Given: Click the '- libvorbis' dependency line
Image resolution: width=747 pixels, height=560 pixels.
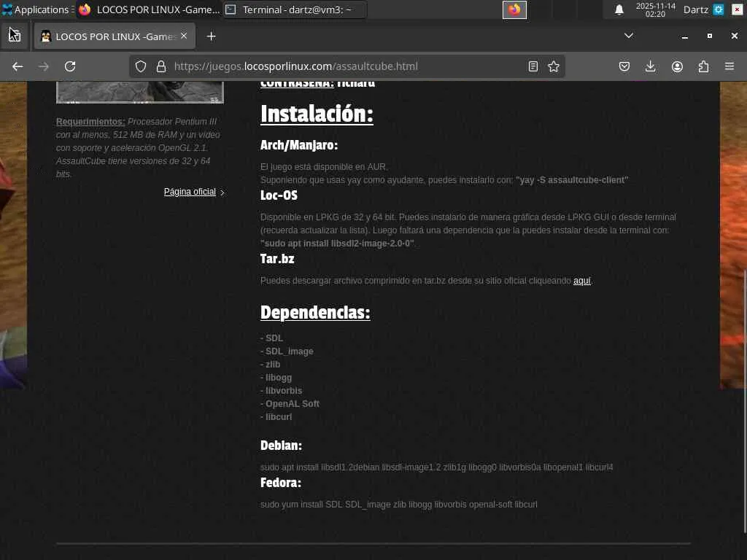Looking at the screenshot, I should pyautogui.click(x=281, y=391).
